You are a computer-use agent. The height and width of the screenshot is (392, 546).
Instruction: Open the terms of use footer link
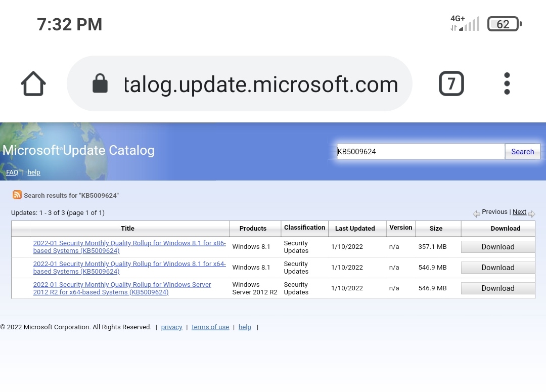point(210,327)
